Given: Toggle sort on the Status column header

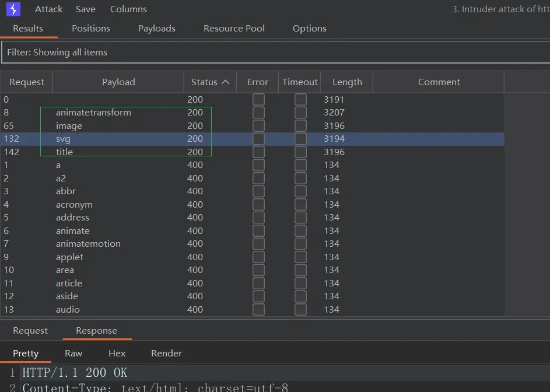Looking at the screenshot, I should pyautogui.click(x=210, y=82).
